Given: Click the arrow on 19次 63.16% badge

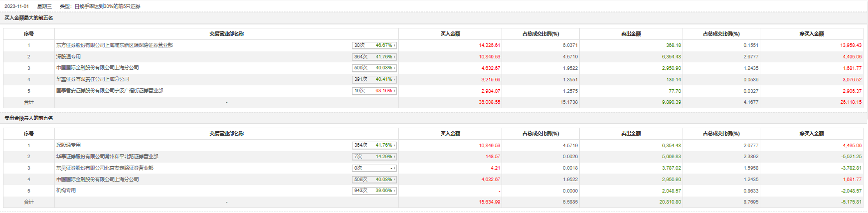Looking at the screenshot, I should 394,91.
